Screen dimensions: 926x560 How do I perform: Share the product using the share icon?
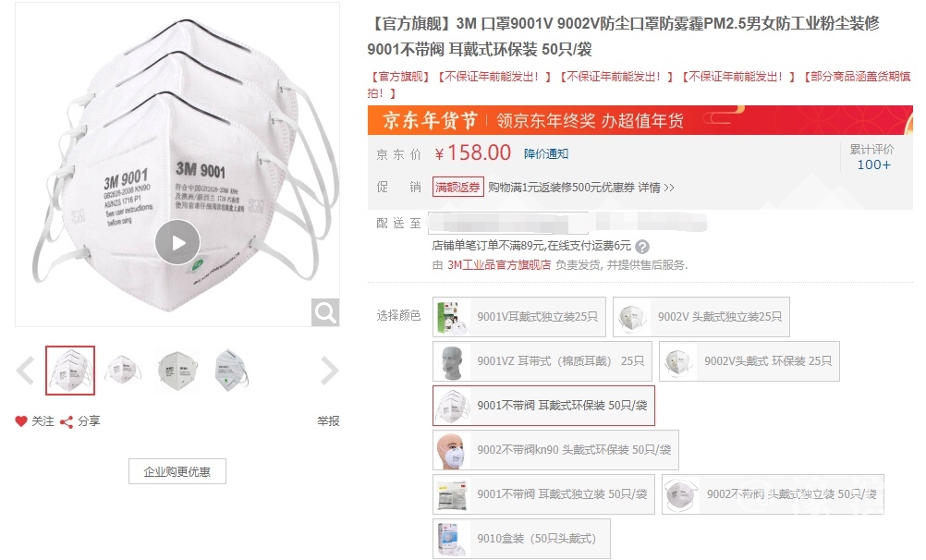[67, 421]
